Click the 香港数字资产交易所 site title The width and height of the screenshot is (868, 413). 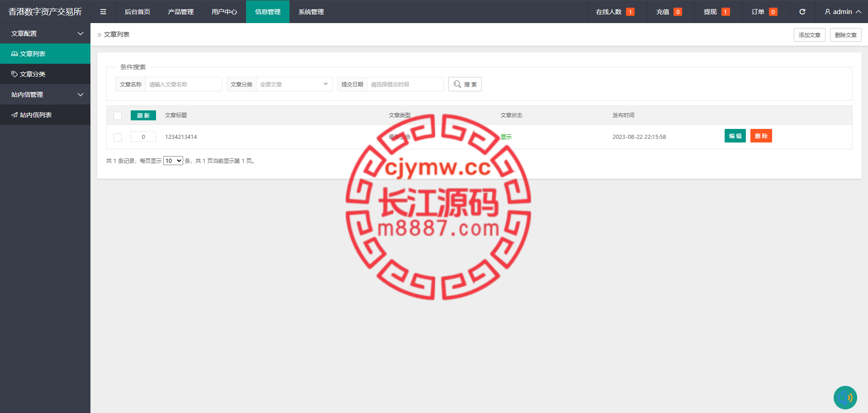click(x=45, y=12)
